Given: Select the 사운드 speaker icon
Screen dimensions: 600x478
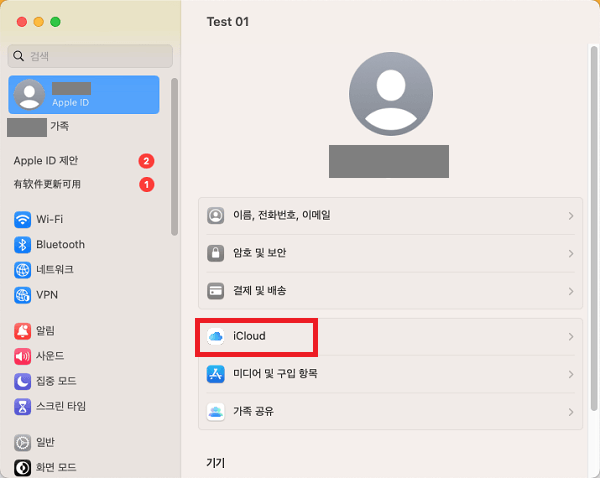Looking at the screenshot, I should tap(23, 356).
